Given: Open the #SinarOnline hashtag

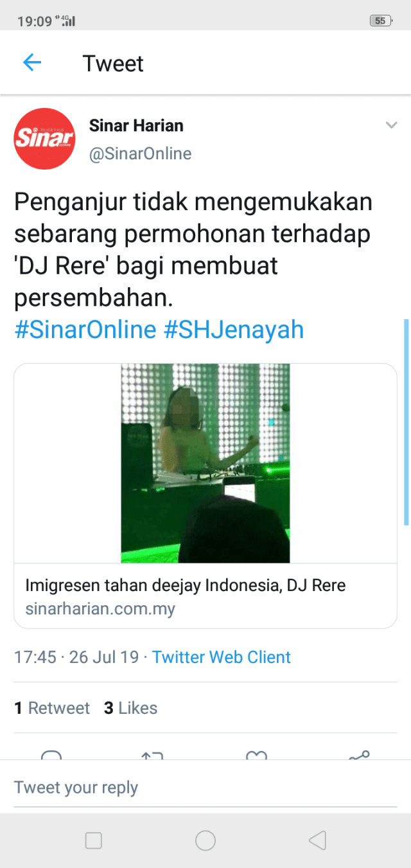Looking at the screenshot, I should (85, 330).
